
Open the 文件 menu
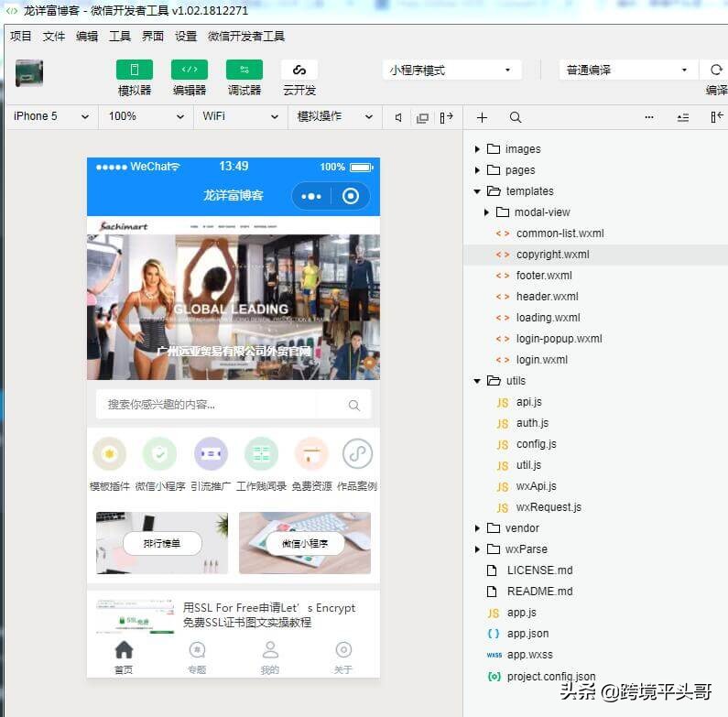tap(54, 37)
